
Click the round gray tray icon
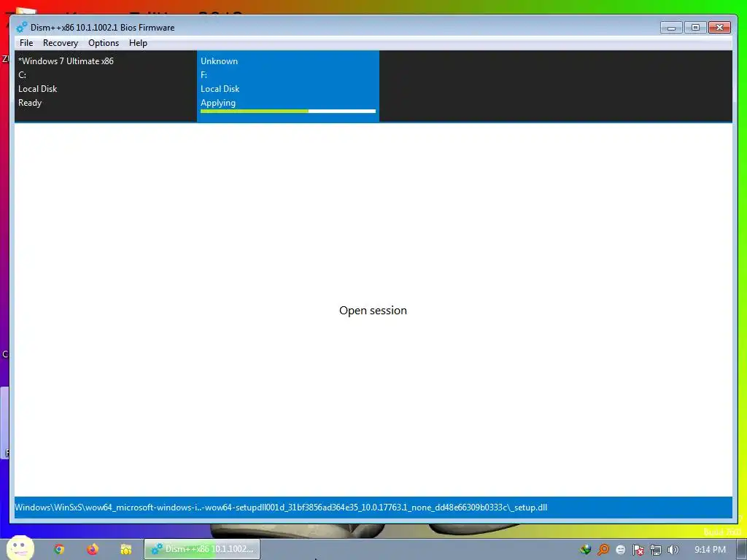[621, 550]
